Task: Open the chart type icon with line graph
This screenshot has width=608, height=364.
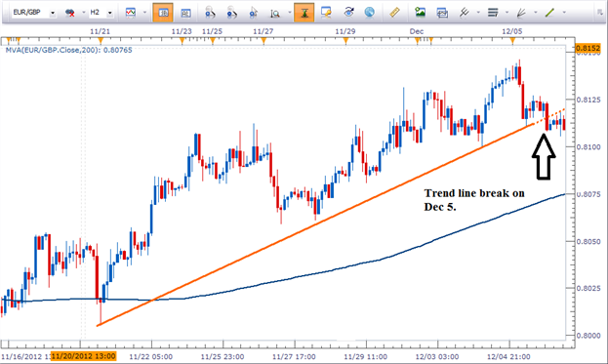Action: click(131, 13)
